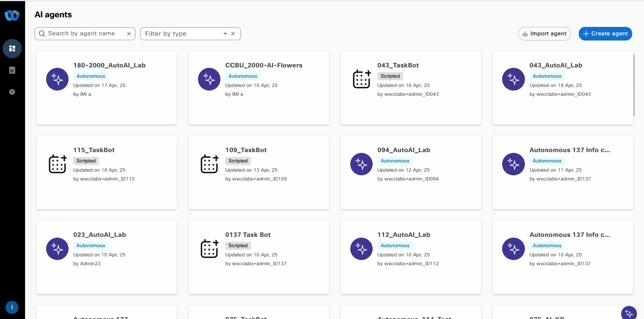Screen dimensions: 644x319
Task: Open the help question mark icon
Action: 12,92
